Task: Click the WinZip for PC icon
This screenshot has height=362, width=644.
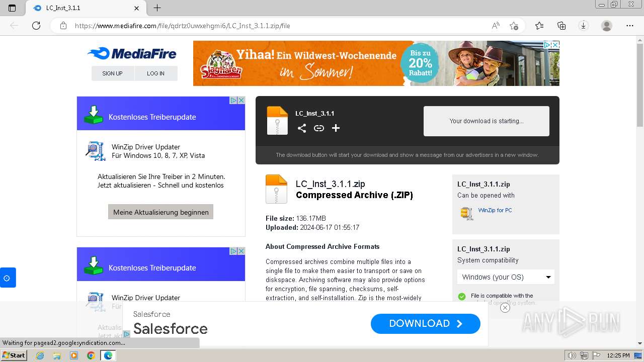Action: pos(467,213)
